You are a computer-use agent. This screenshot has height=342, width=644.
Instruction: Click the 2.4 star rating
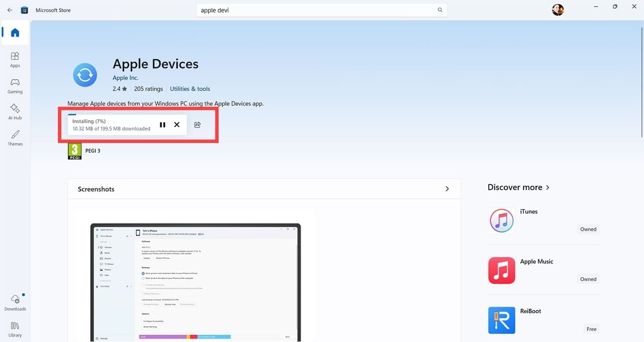tap(120, 89)
